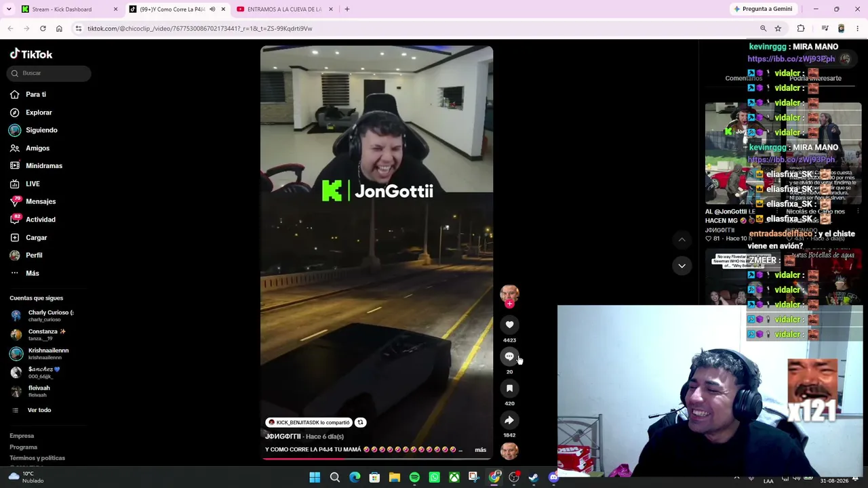The height and width of the screenshot is (488, 868).
Task: Open the page zoom magnifier icon
Action: click(x=763, y=28)
